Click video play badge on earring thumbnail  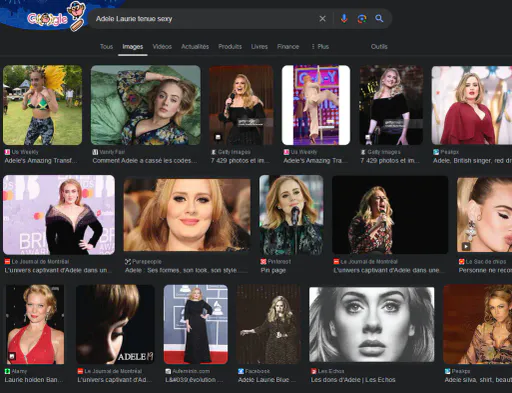click(x=466, y=246)
